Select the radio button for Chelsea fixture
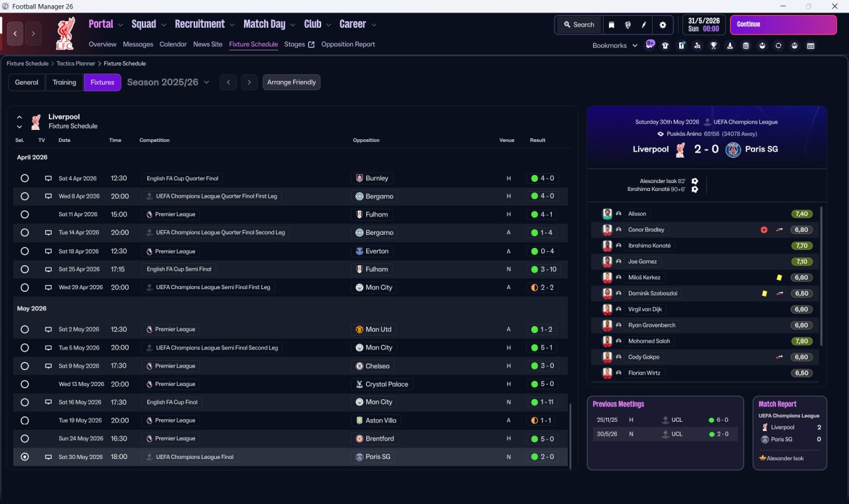 tap(25, 366)
